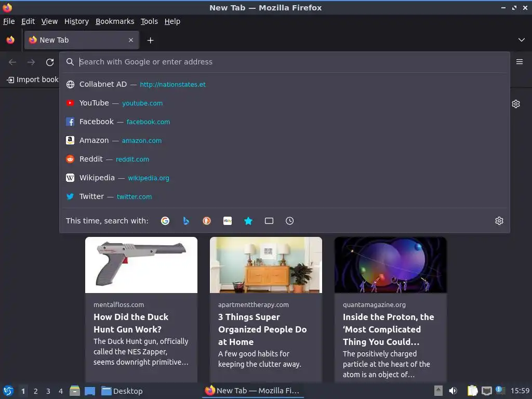Viewport: 532px width, 399px height.
Task: Switch to virtual desktop 4
Action: point(61,391)
